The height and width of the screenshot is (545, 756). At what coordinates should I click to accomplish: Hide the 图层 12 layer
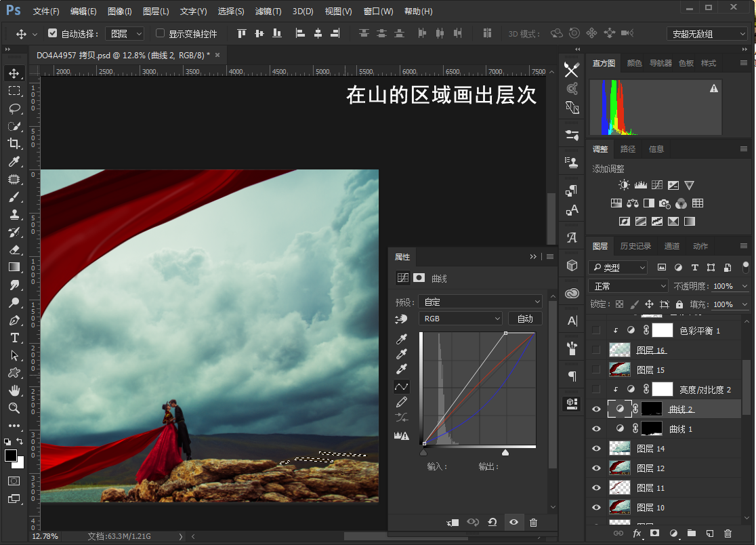(x=596, y=468)
